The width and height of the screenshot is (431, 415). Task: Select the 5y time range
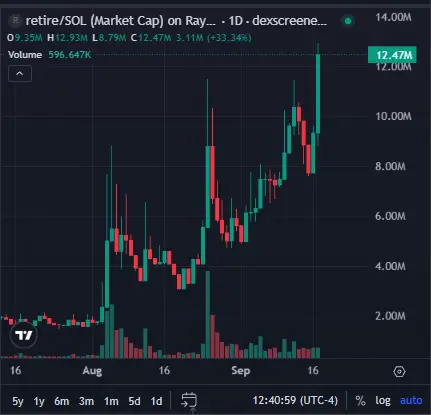coord(18,401)
